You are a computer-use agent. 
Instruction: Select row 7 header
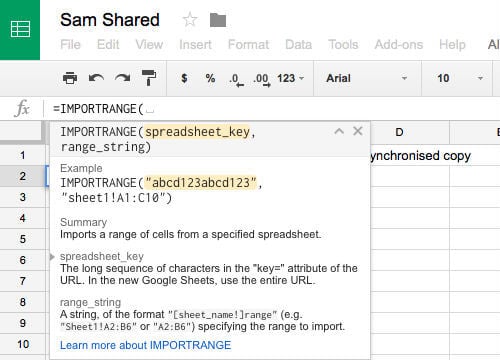tap(22, 281)
